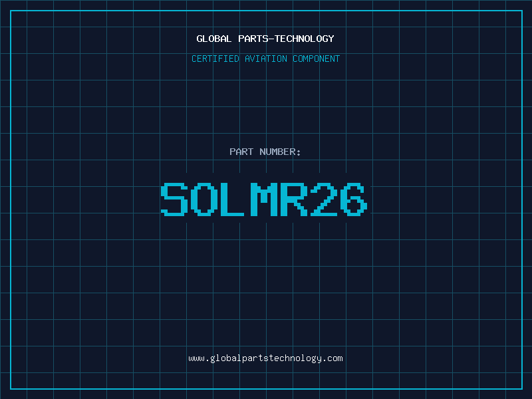
Task: Click the www.globalpartstechnology.com website link
Action: point(265,358)
